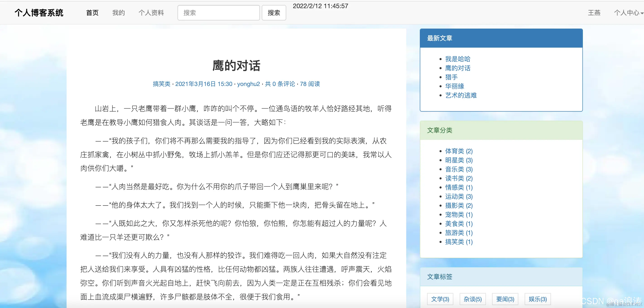The image size is (644, 308).
Task: Select the 杂谈(5) tag
Action: point(472,299)
